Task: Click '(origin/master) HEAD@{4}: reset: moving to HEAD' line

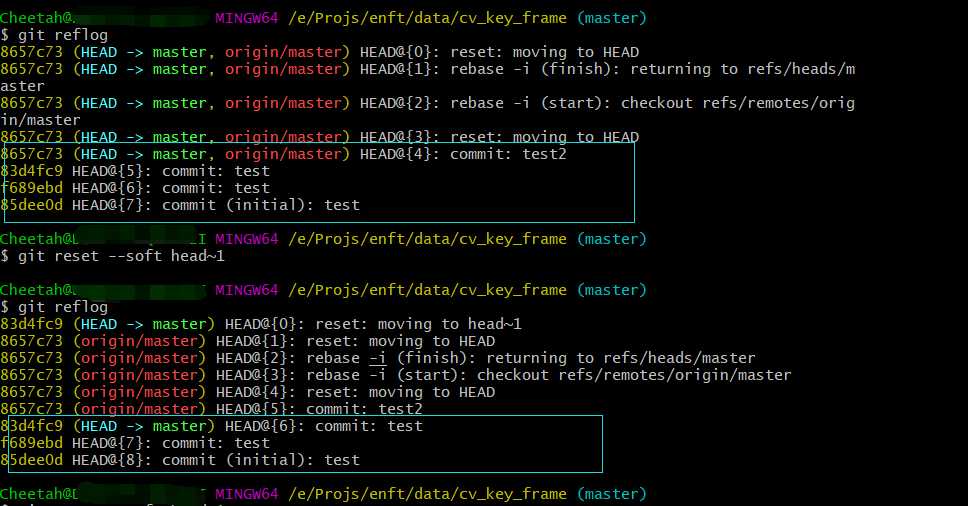Action: click(x=248, y=392)
